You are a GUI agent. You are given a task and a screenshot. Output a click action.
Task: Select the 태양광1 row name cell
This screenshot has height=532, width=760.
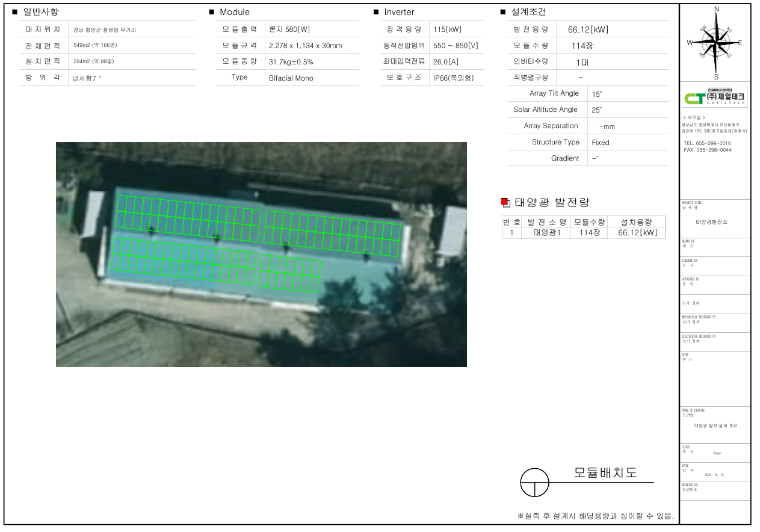pos(547,233)
